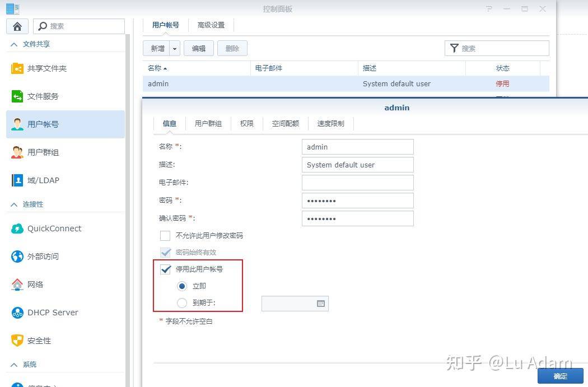This screenshot has width=588, height=387.
Task: Open the 新增 dropdown arrow
Action: point(175,48)
